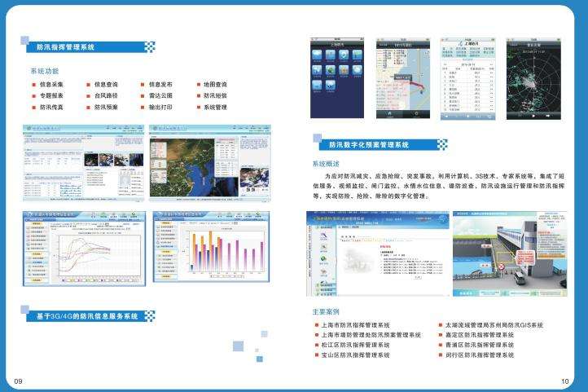Select the 基于3G/4G的防汛信息服务系统 header
588x392 pixels.
[x=88, y=315]
